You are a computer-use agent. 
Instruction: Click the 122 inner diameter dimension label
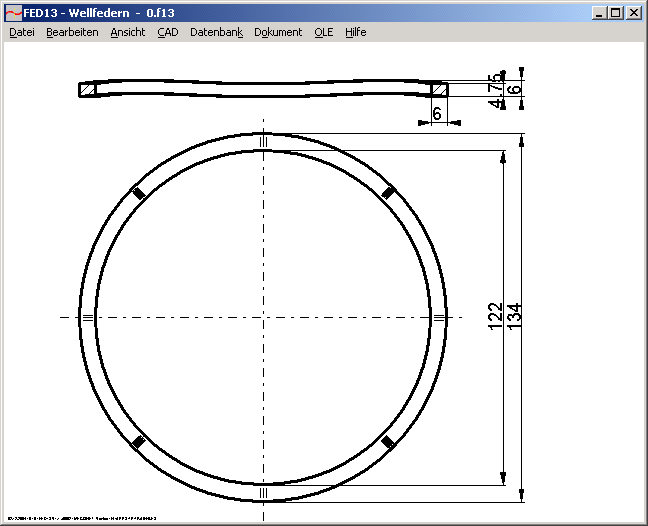(495, 317)
